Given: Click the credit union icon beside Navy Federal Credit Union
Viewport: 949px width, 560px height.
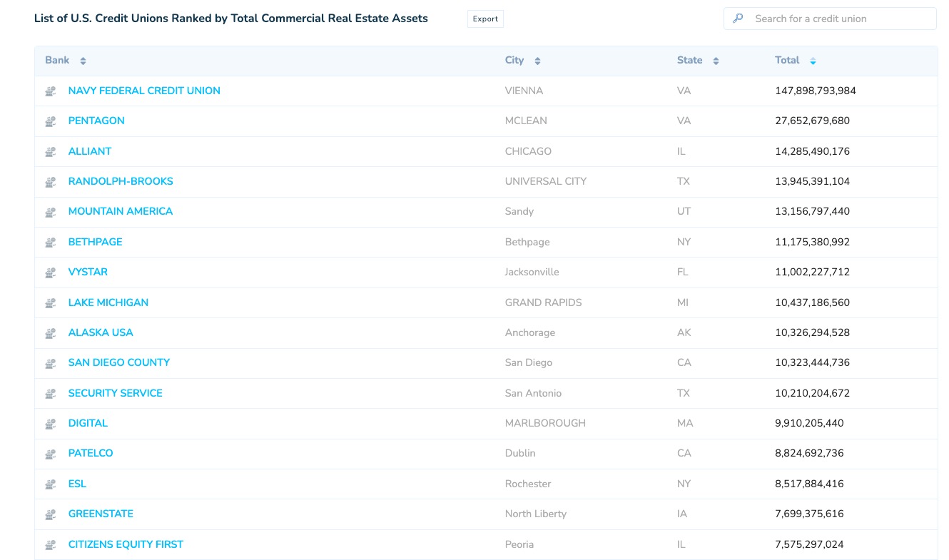Looking at the screenshot, I should coord(51,91).
